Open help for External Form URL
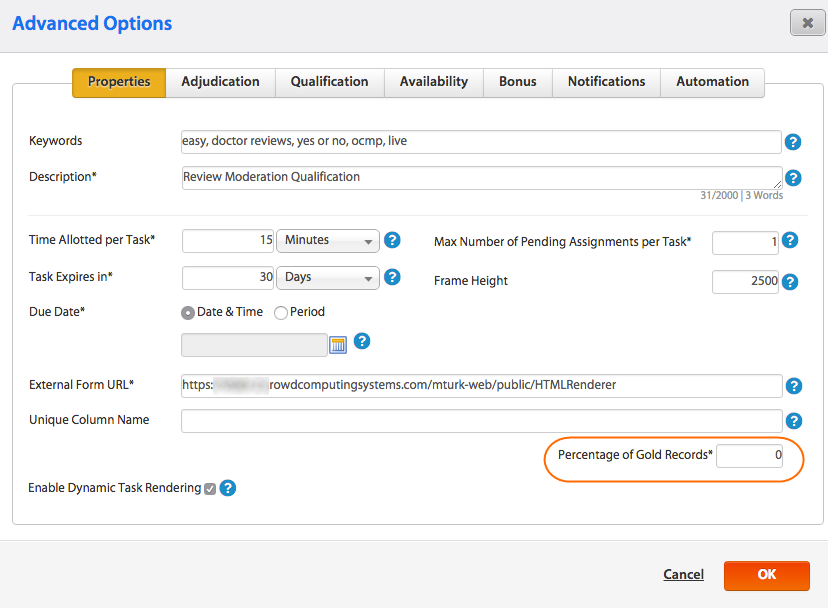Image resolution: width=828 pixels, height=608 pixels. pos(794,386)
